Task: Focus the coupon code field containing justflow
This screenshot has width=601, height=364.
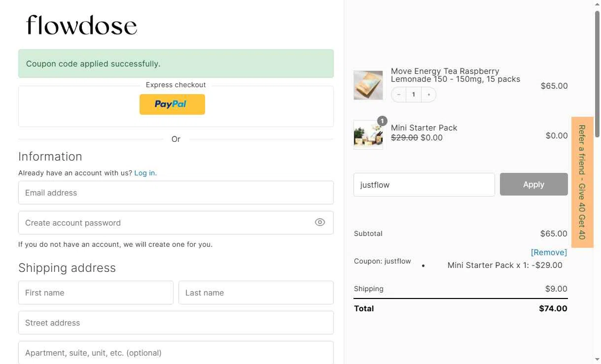Action: click(x=424, y=185)
